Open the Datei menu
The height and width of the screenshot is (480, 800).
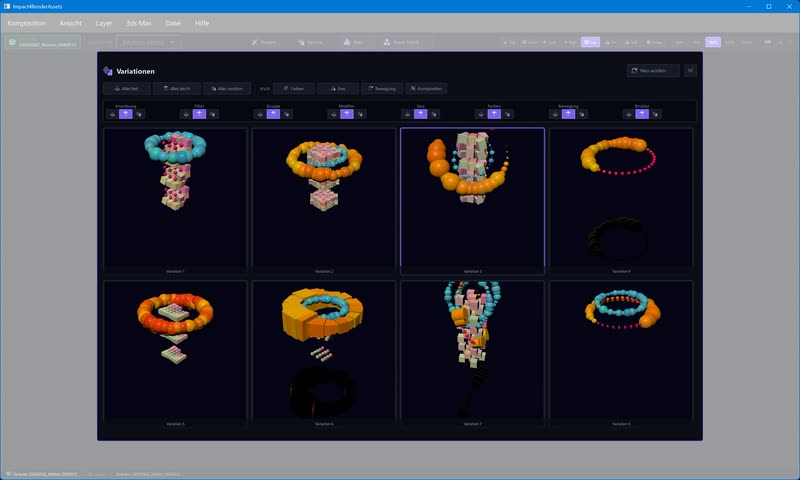tap(173, 23)
